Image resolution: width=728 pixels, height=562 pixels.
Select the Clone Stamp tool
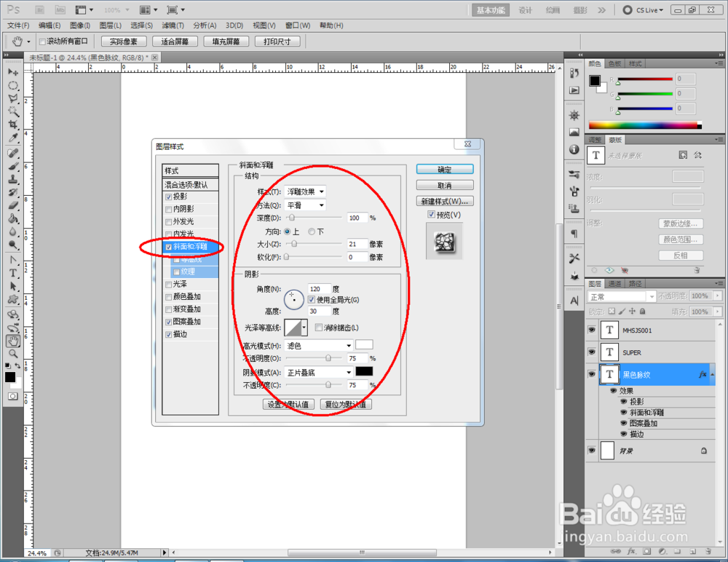(13, 179)
